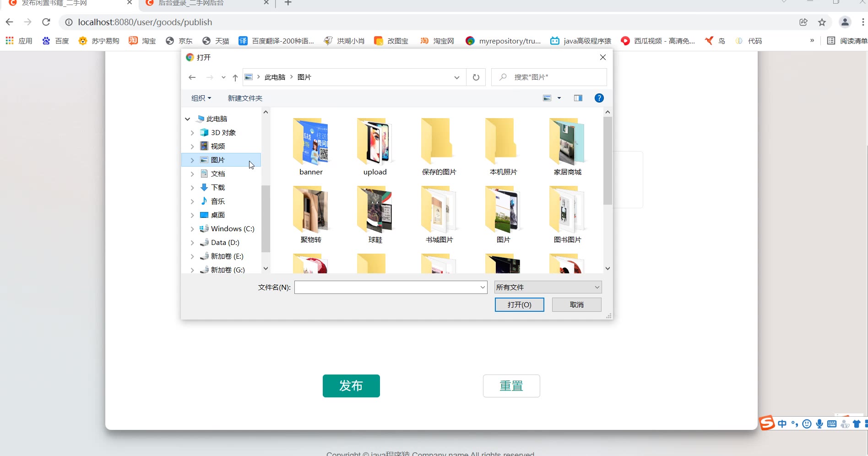This screenshot has width=868, height=456.
Task: Open the 阅读清单 reading list
Action: (x=847, y=41)
